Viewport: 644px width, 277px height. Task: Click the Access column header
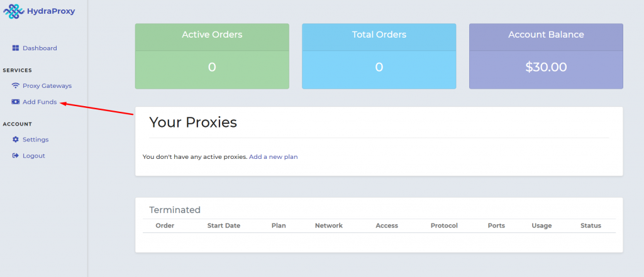tap(386, 225)
